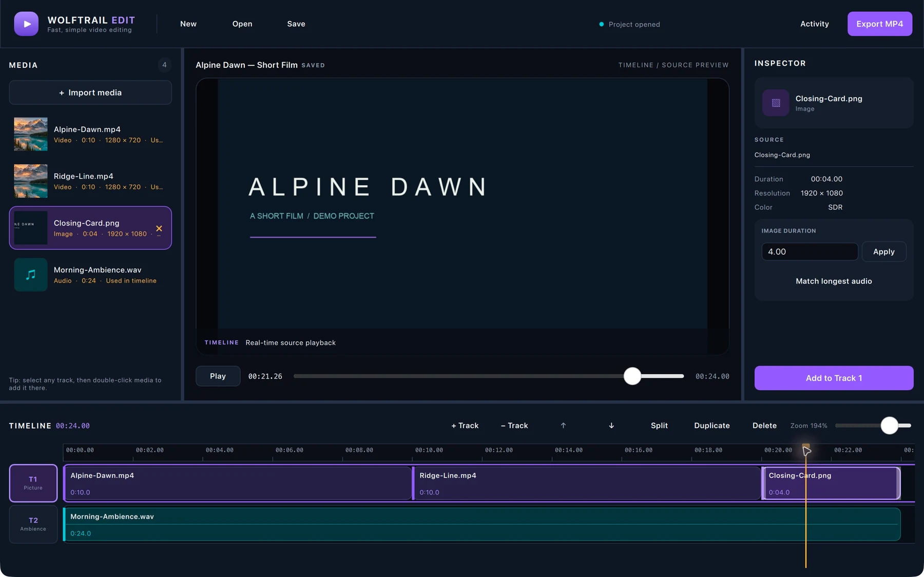Click Add to Track 1

point(834,378)
